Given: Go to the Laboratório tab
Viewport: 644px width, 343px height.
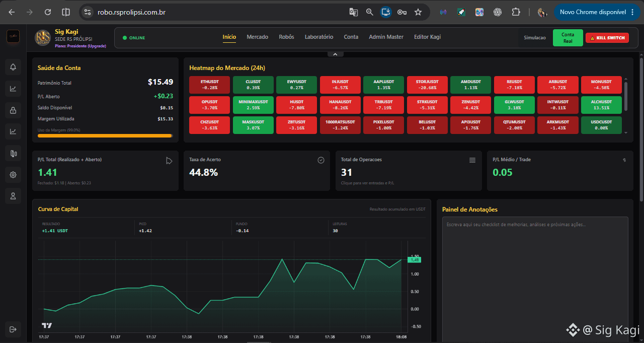Looking at the screenshot, I should pos(319,37).
